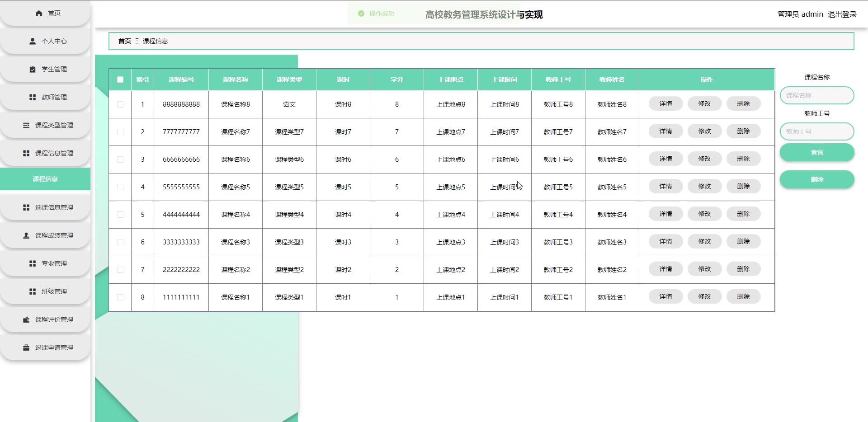
Task: Expand the 专业管理 menu
Action: [45, 263]
